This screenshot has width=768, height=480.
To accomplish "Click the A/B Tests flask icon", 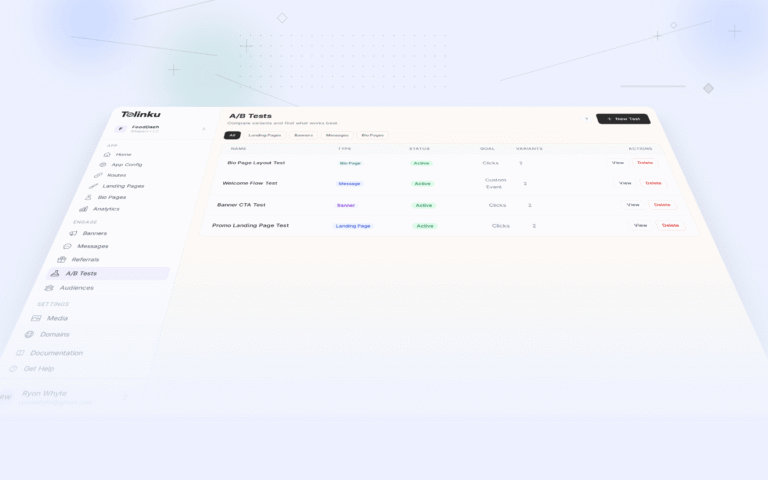I will [x=55, y=273].
